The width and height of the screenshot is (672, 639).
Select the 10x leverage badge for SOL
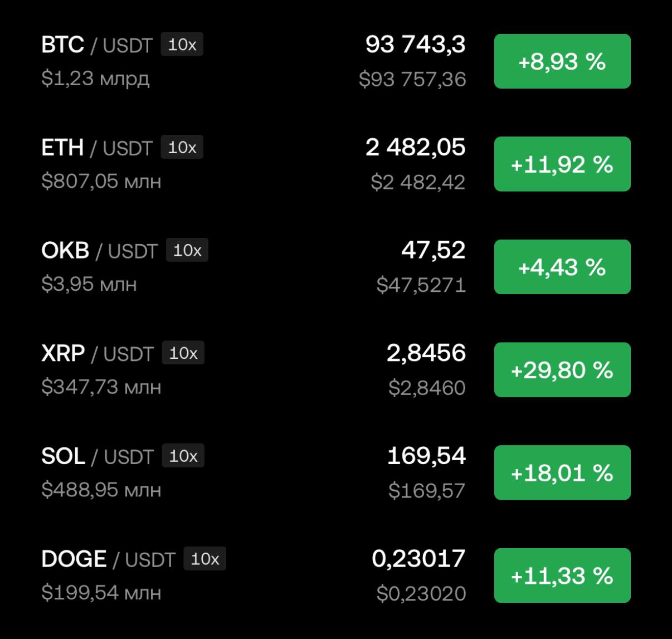pos(183,456)
